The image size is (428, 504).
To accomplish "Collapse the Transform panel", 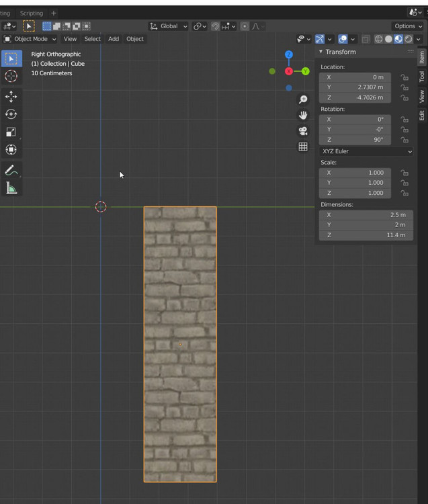I will [x=322, y=52].
